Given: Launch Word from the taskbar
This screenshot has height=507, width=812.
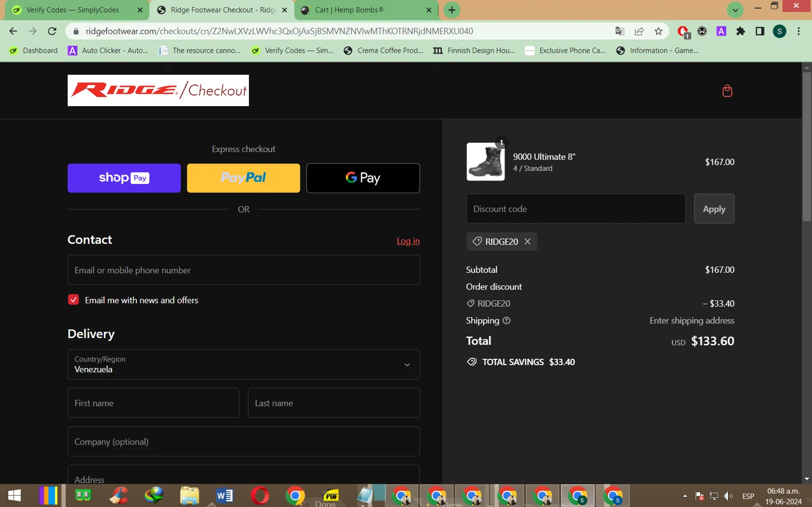Looking at the screenshot, I should click(x=225, y=495).
